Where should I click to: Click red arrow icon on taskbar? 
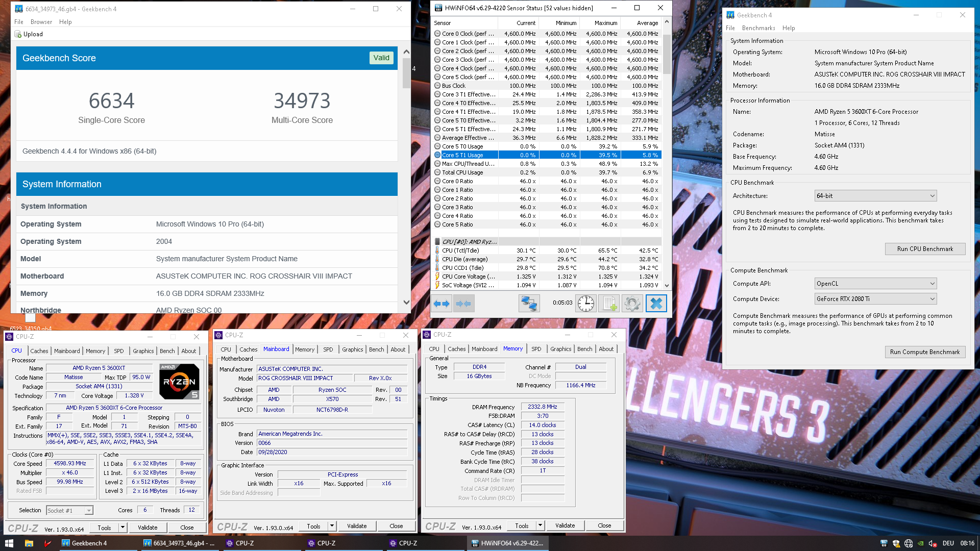click(47, 543)
